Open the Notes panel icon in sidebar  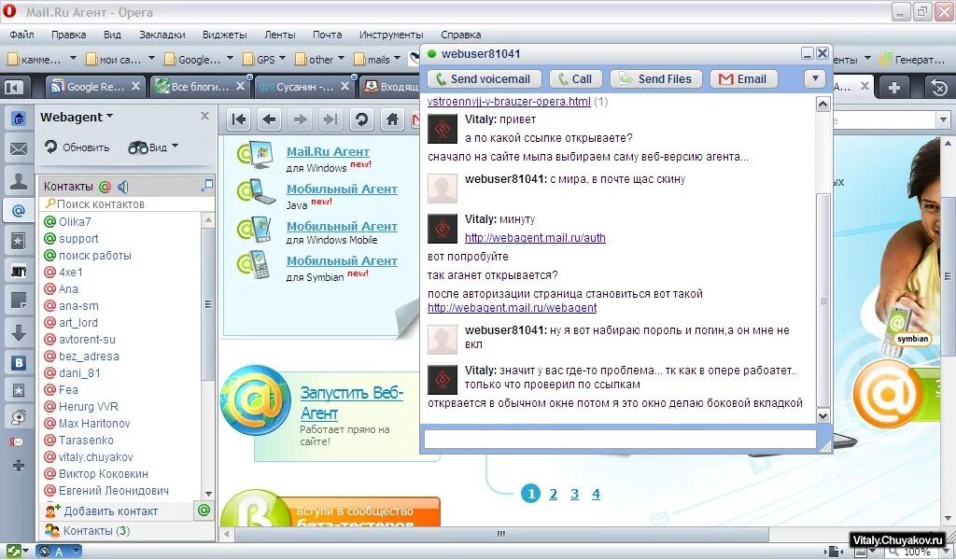pos(19,301)
